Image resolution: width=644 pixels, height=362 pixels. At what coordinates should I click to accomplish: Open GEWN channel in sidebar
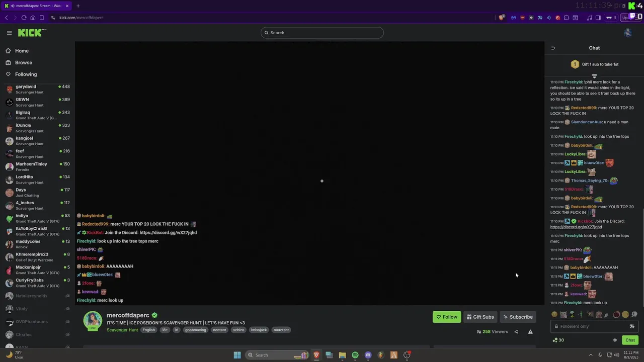[x=38, y=102]
